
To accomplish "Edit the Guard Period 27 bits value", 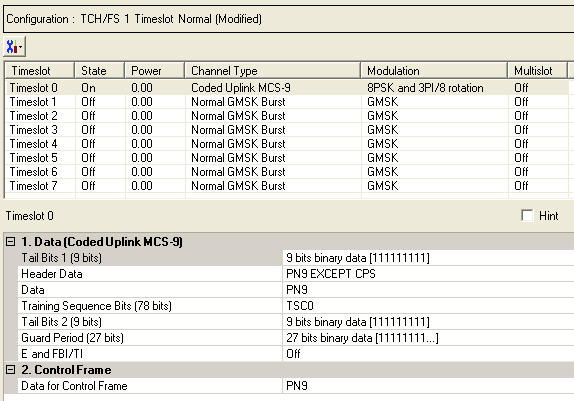I will (x=428, y=338).
